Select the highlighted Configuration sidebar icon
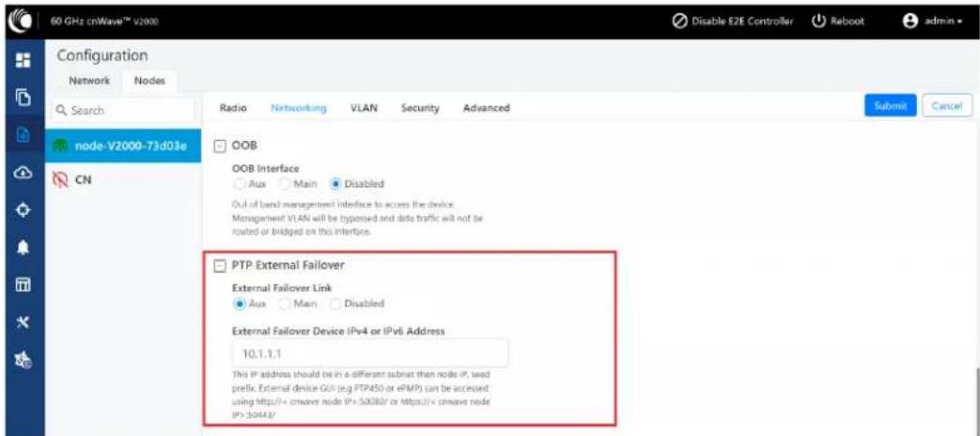The image size is (980, 436). click(x=23, y=136)
